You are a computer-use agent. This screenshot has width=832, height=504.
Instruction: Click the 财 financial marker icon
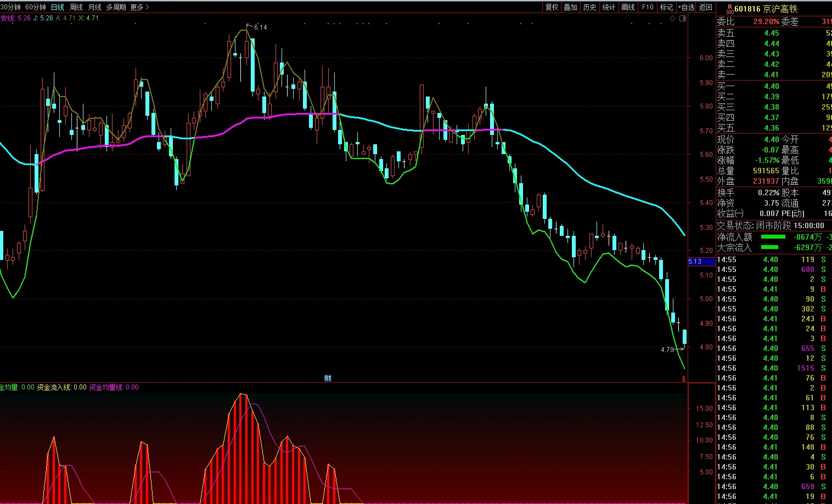pos(328,378)
